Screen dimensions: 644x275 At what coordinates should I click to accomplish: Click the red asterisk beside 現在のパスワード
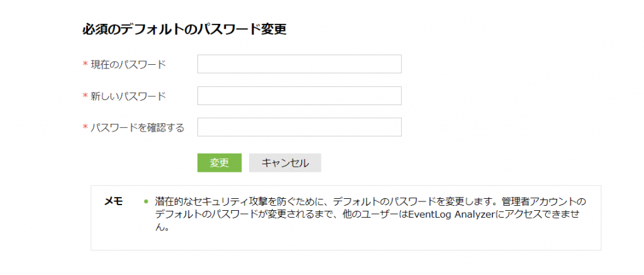tap(85, 65)
